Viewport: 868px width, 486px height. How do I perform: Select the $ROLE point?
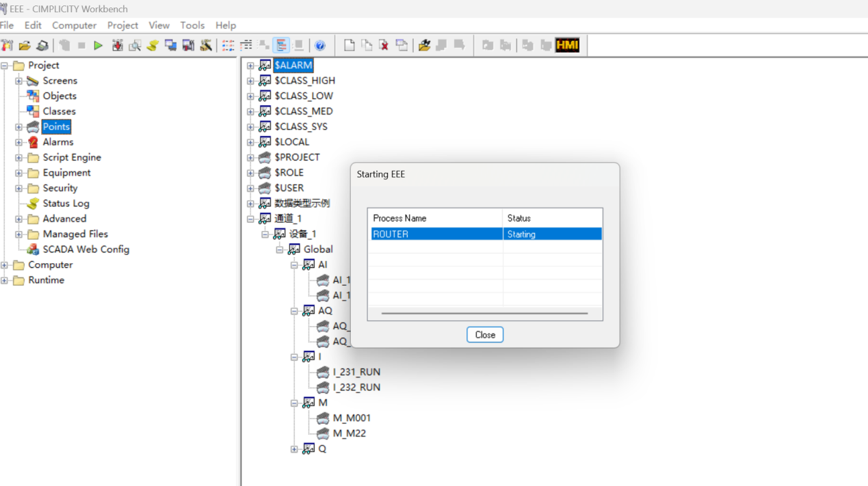(289, 173)
